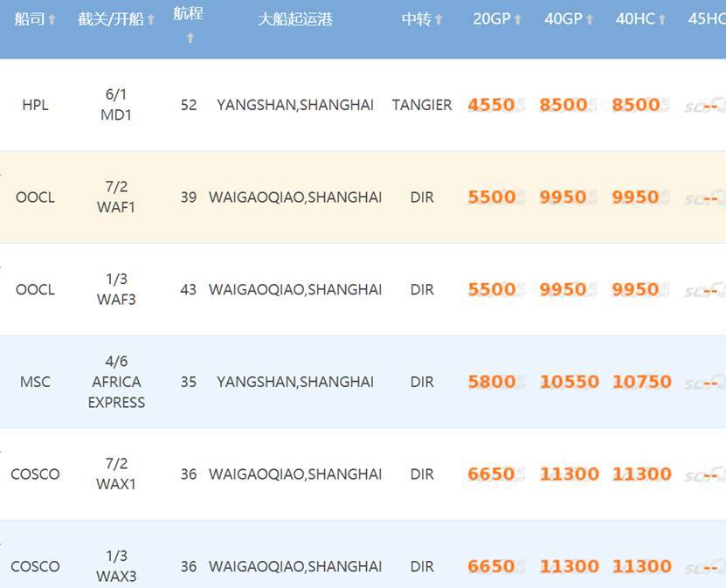
Task: Sort prices using the 40GP arrow
Action: (x=590, y=19)
